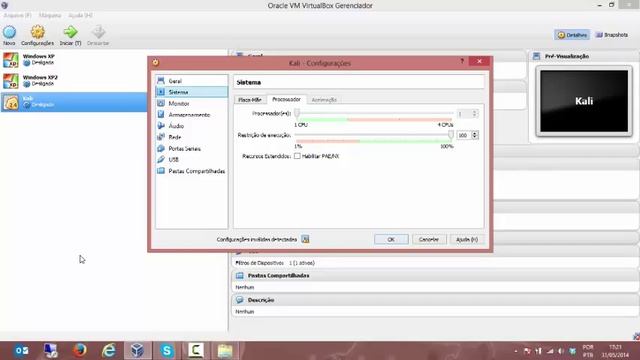Switch to the Aceleração tab
The height and width of the screenshot is (360, 640).
pyautogui.click(x=324, y=100)
